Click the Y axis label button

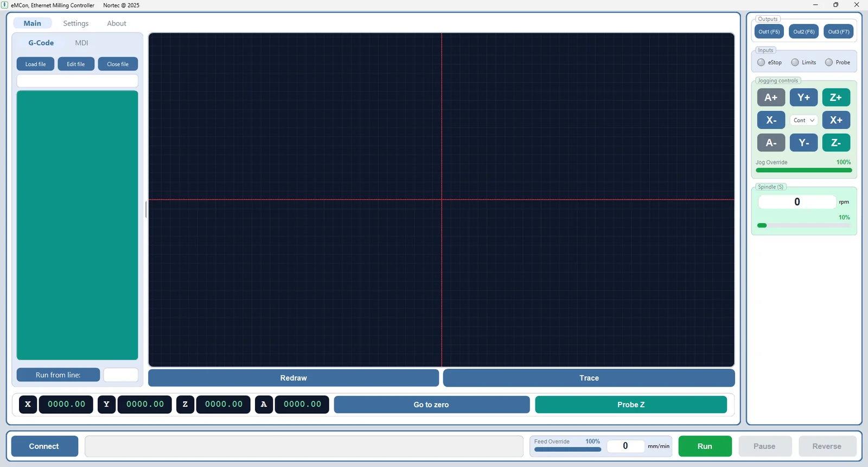[106, 405]
